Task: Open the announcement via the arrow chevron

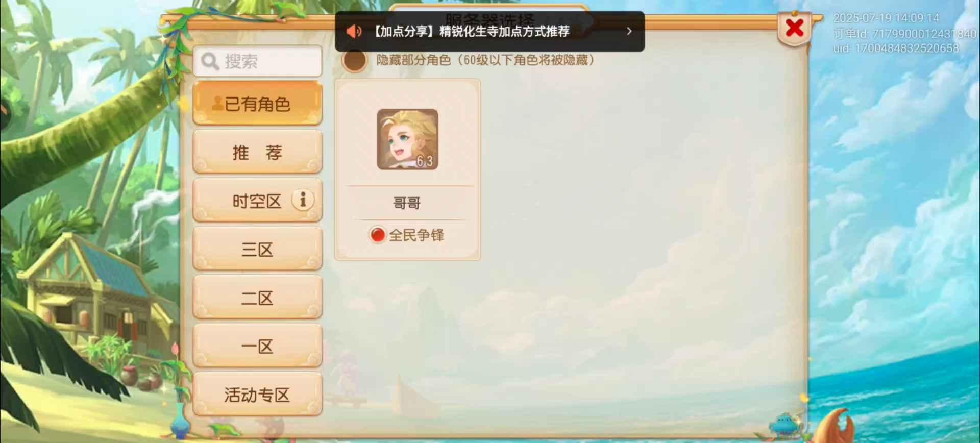Action: point(629,31)
